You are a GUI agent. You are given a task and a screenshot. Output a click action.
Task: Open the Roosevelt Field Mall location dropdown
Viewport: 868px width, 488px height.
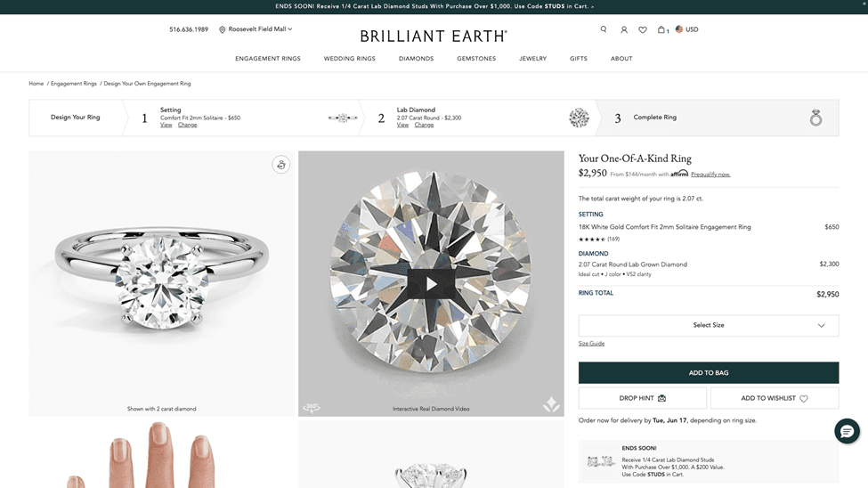pyautogui.click(x=256, y=29)
